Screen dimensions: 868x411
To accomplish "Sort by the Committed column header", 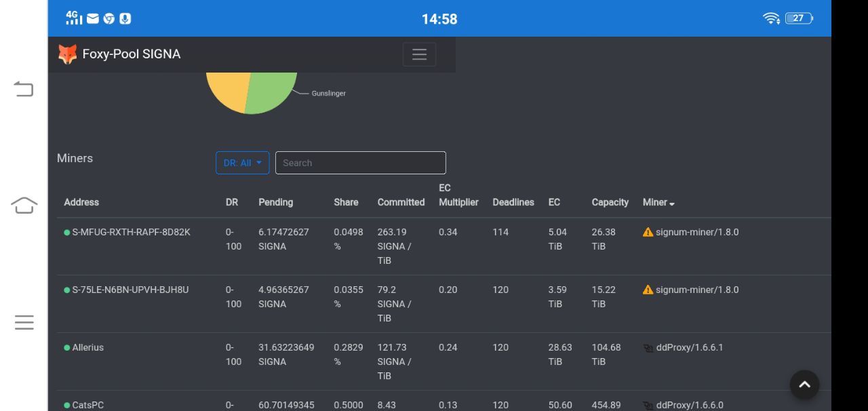I will coord(401,202).
